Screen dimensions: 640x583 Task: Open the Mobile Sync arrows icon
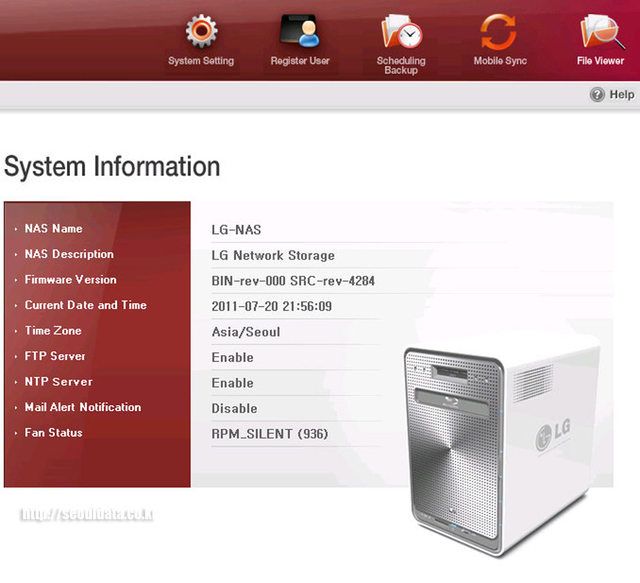coord(499,31)
